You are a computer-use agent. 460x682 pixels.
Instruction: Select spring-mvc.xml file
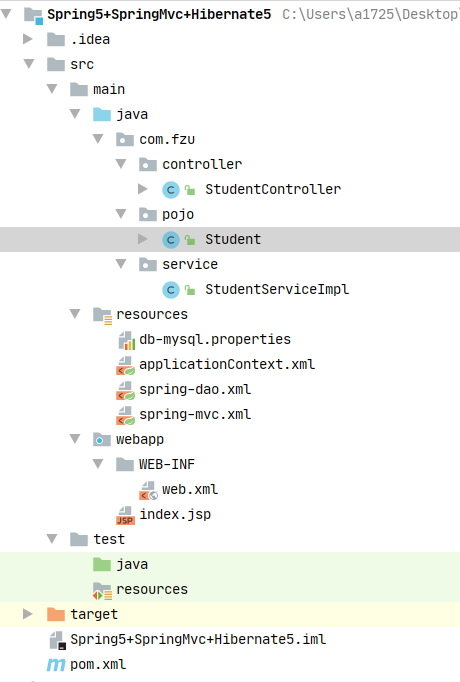click(195, 415)
